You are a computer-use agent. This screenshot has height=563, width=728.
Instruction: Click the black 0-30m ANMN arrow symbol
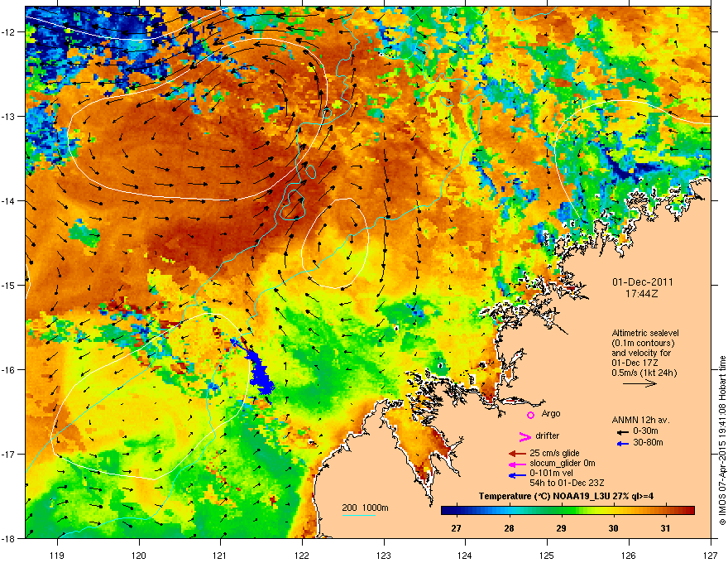622,432
